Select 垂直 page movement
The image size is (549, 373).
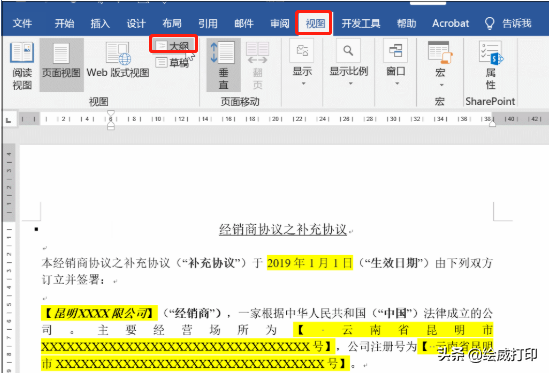click(x=223, y=65)
